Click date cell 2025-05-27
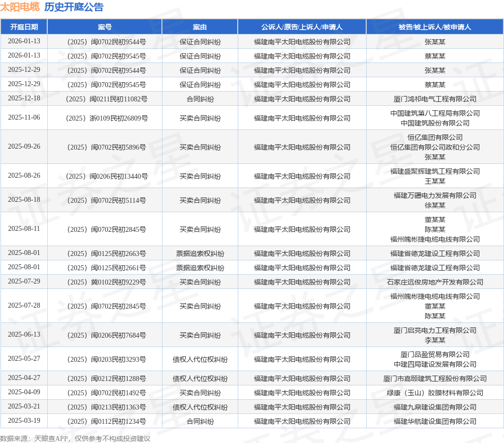Image resolution: width=504 pixels, height=443 pixels. [24, 358]
